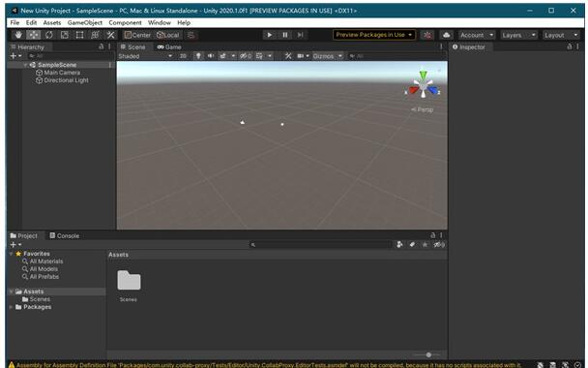Toggle the 2D scene view mode
This screenshot has height=368, width=588.
click(183, 56)
